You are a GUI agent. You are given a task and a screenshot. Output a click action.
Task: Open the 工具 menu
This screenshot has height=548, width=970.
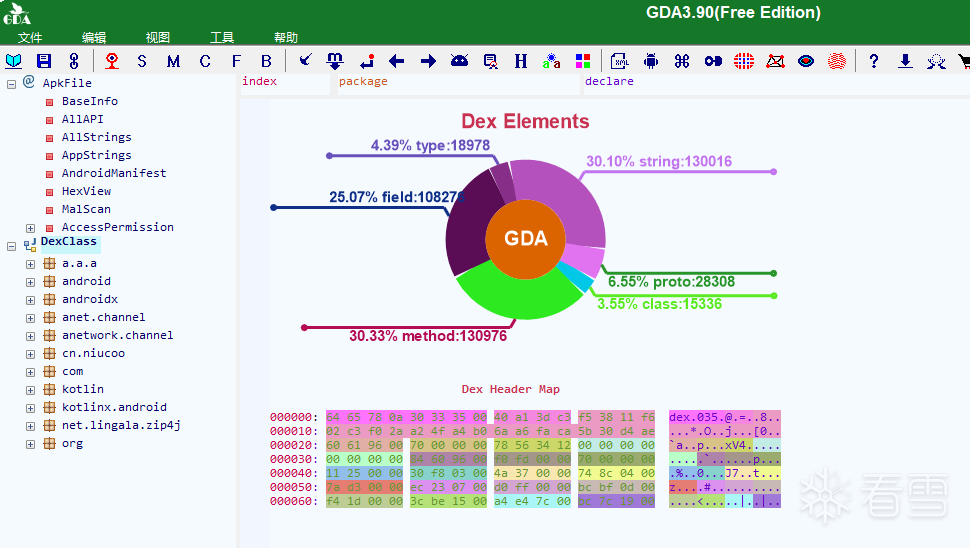pos(221,37)
